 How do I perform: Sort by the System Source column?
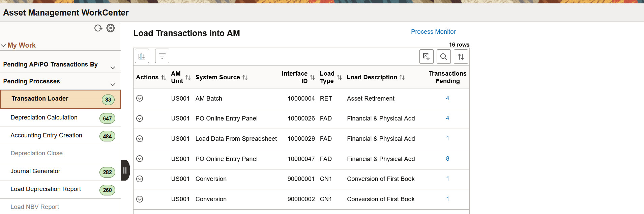point(245,78)
